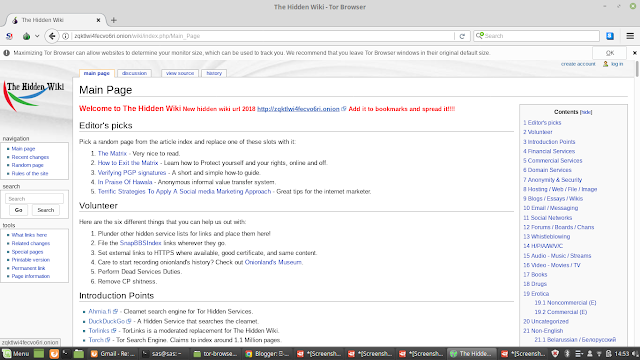Click the wiki Search button
Viewport: 640px width, 360px height.
(x=46, y=210)
